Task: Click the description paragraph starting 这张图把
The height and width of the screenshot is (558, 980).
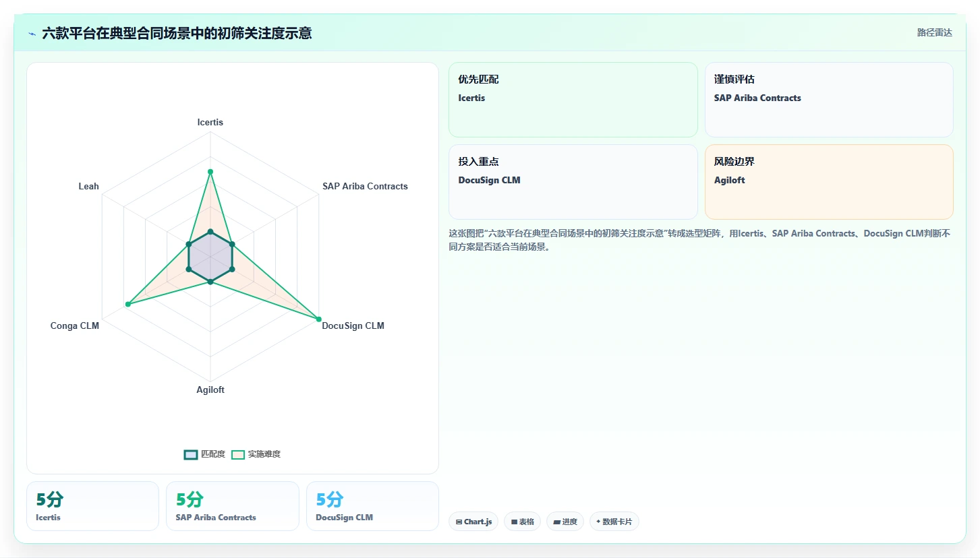Action: click(x=699, y=240)
